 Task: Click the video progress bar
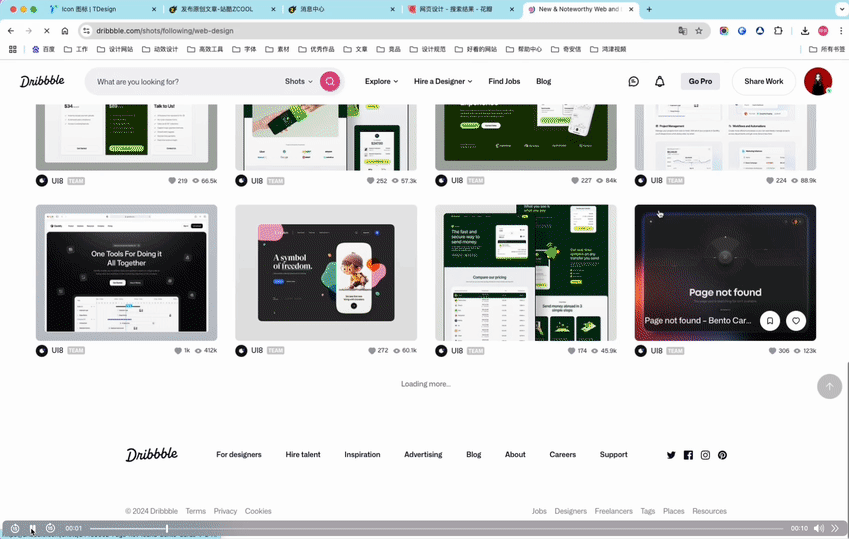pos(436,528)
